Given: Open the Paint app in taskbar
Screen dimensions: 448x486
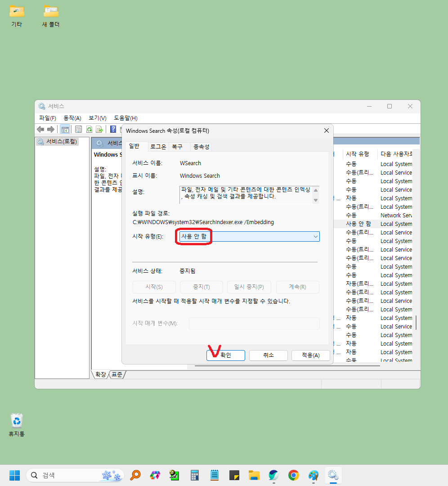Looking at the screenshot, I should pyautogui.click(x=313, y=475).
